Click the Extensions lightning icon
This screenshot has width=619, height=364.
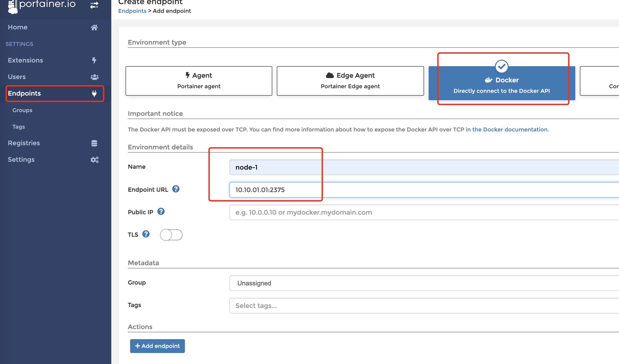(94, 60)
